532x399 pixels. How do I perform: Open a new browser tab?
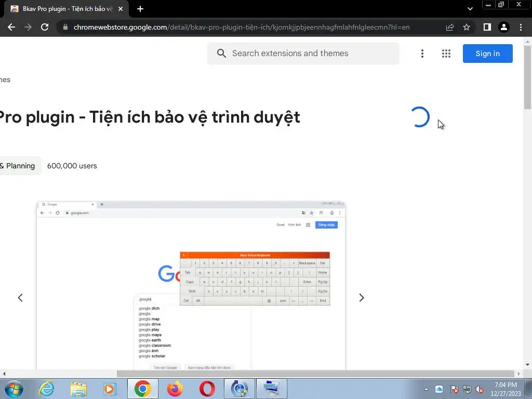(x=140, y=9)
